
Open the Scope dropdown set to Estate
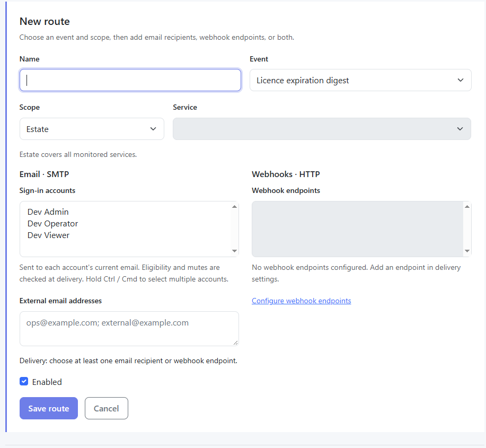(92, 129)
